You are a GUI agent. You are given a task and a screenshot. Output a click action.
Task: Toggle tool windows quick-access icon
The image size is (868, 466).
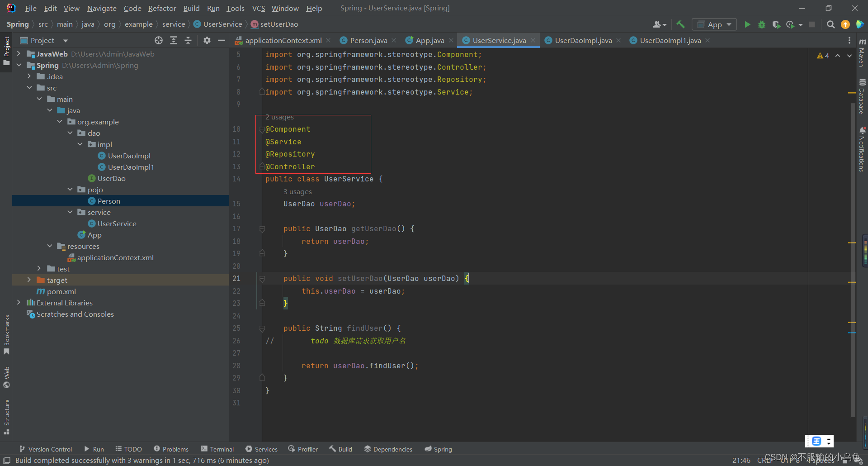[x=7, y=460]
